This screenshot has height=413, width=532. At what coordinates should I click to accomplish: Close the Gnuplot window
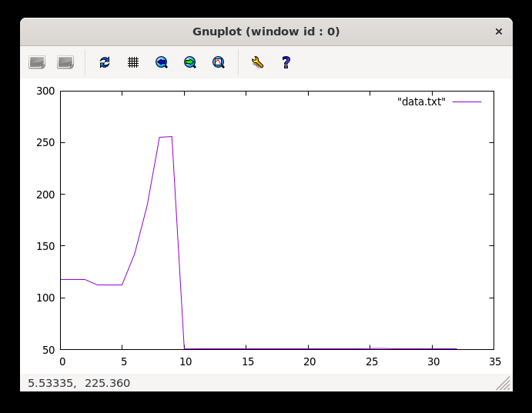tap(498, 32)
